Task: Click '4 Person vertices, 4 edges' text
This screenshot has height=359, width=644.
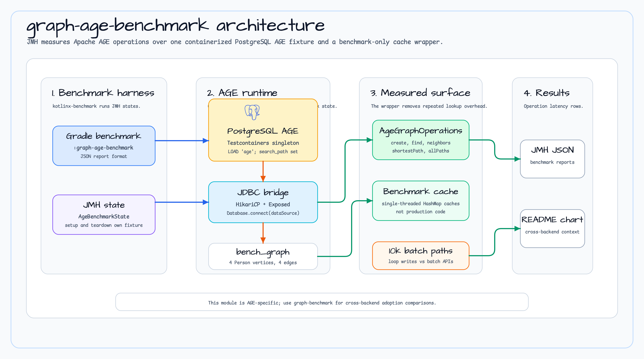Action: click(x=263, y=263)
